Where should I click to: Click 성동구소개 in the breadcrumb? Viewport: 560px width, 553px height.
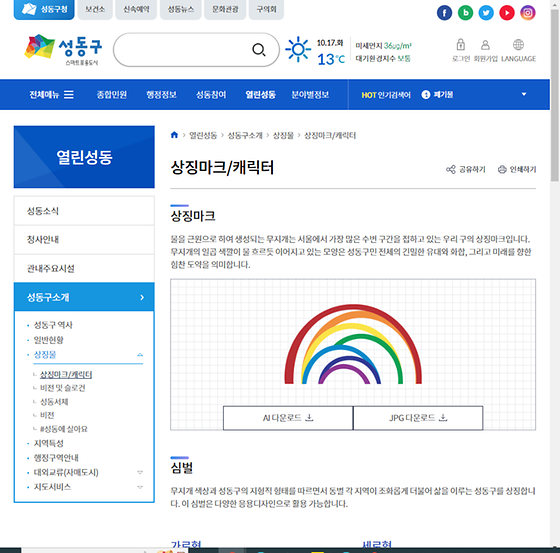[x=245, y=135]
